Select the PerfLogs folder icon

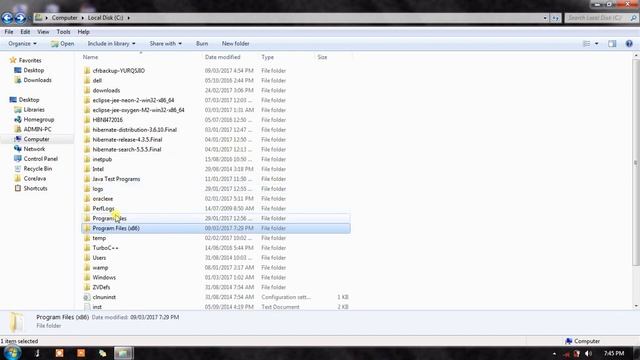tap(87, 209)
